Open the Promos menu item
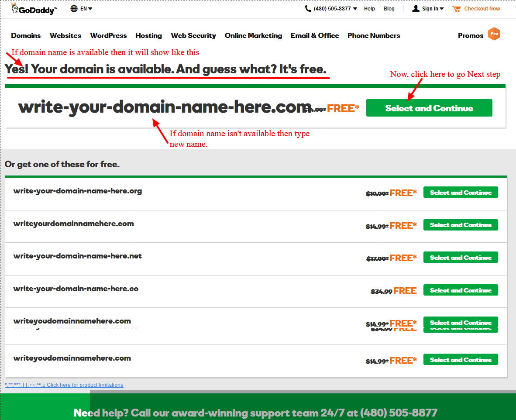Viewport: 516px width, 420px height. click(x=470, y=35)
